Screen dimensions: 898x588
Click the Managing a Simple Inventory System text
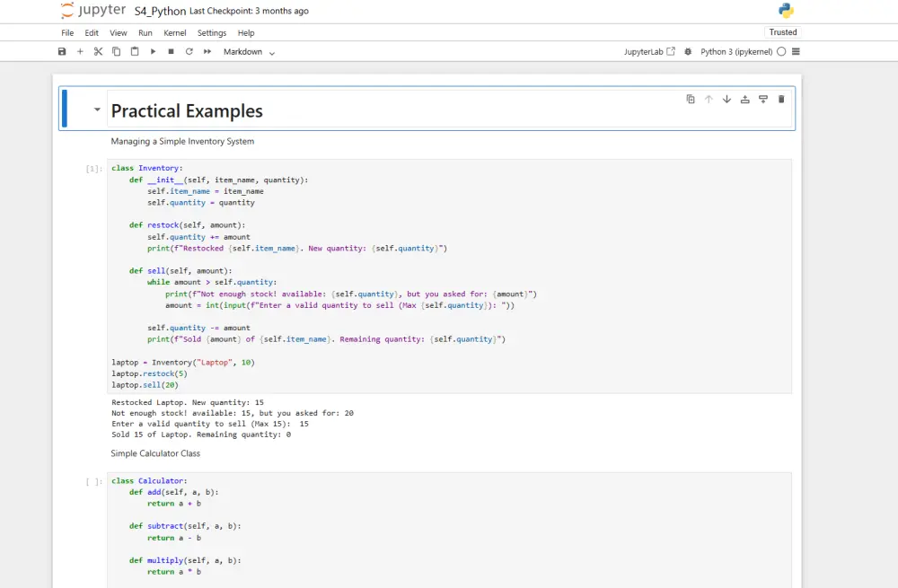click(x=182, y=142)
